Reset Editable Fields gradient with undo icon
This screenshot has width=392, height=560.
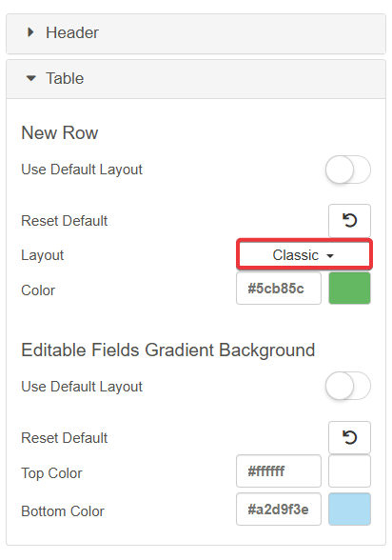tap(349, 437)
